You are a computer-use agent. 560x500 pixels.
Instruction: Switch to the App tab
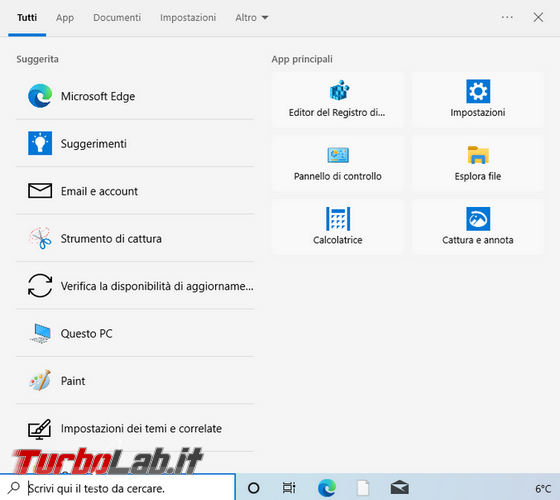(65, 18)
